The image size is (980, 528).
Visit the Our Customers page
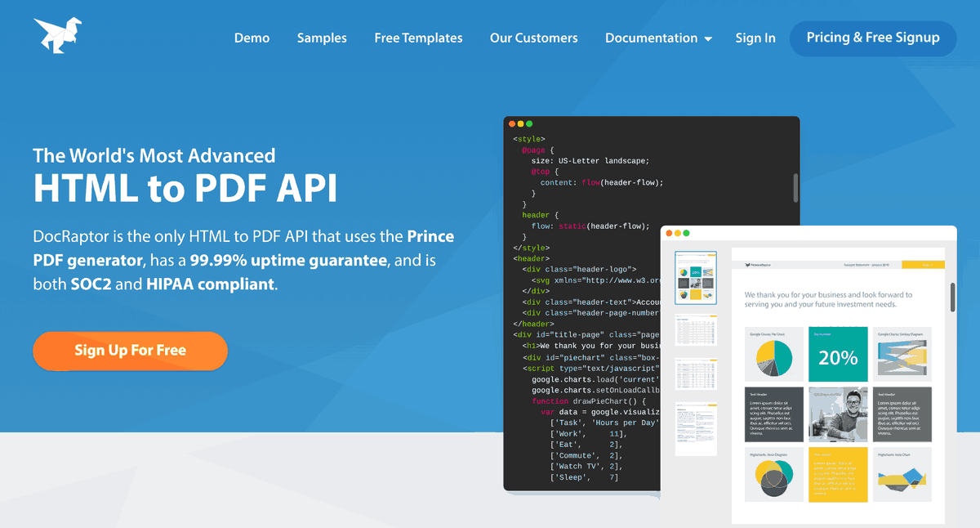click(533, 38)
